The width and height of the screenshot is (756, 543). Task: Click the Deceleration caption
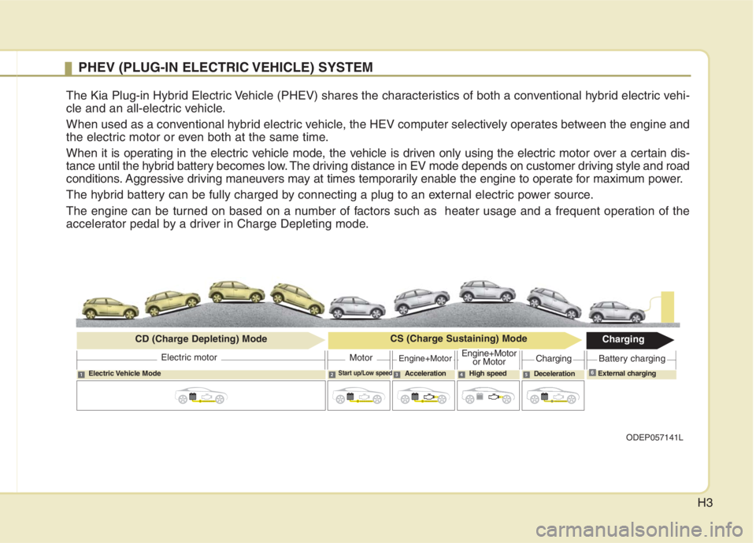554,374
